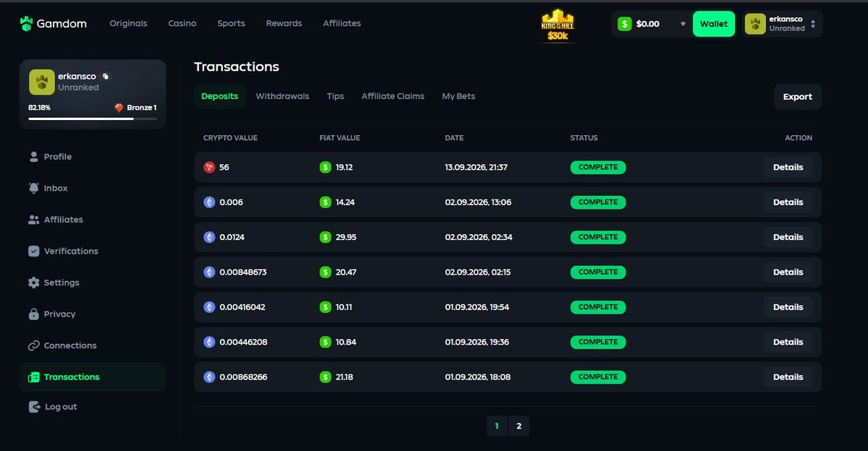Click the Ethereum icon beside 0.00416042
This screenshot has width=868, height=451.
click(x=209, y=307)
